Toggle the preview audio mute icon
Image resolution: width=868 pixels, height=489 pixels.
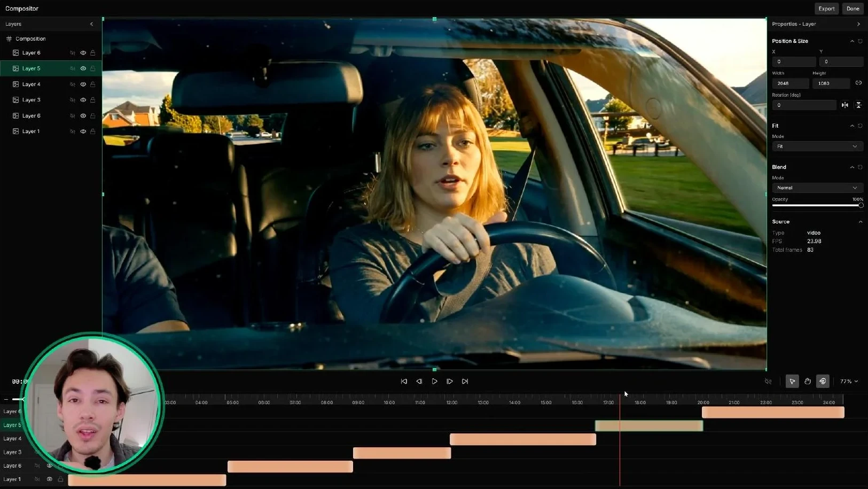(x=768, y=382)
